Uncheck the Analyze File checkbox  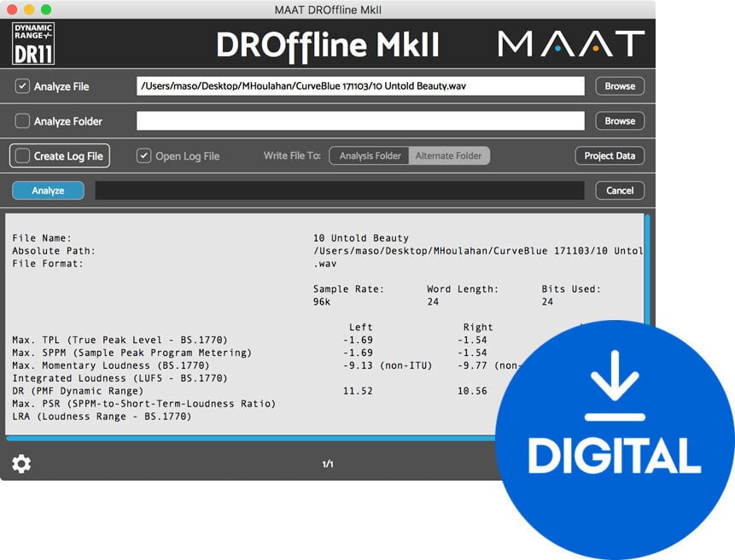22,86
